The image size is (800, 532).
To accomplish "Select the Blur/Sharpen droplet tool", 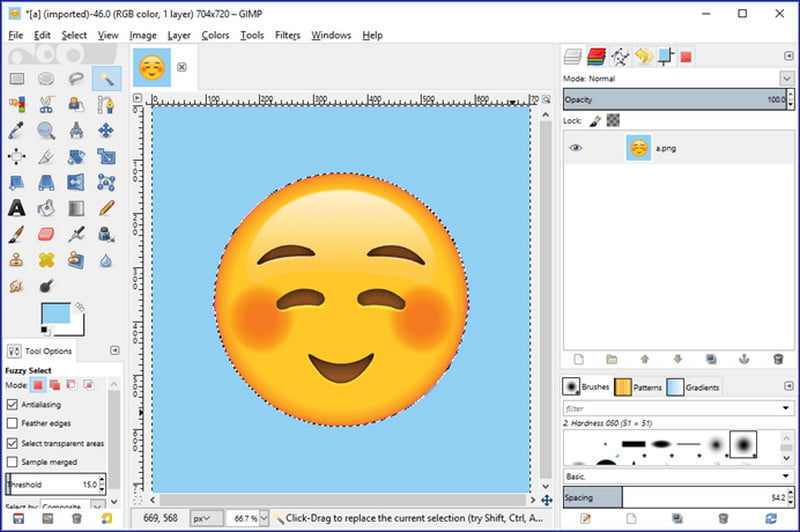I will [x=106, y=260].
